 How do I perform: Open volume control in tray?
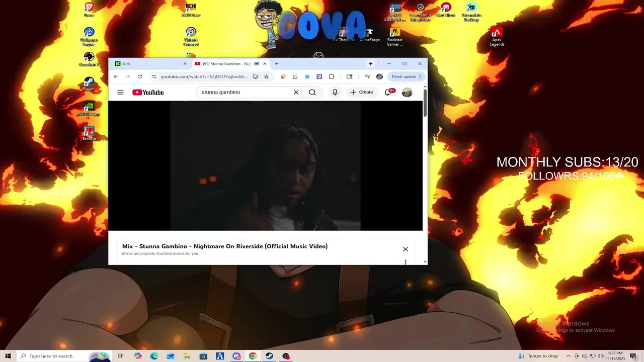click(601, 356)
